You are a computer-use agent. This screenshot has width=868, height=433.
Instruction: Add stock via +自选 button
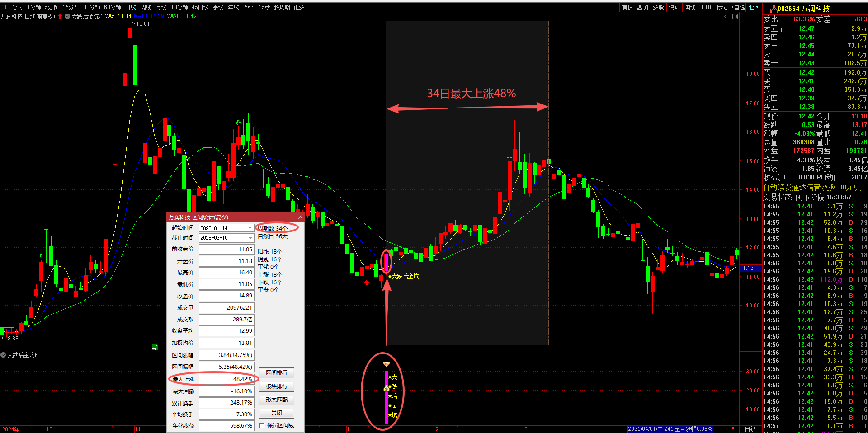738,7
